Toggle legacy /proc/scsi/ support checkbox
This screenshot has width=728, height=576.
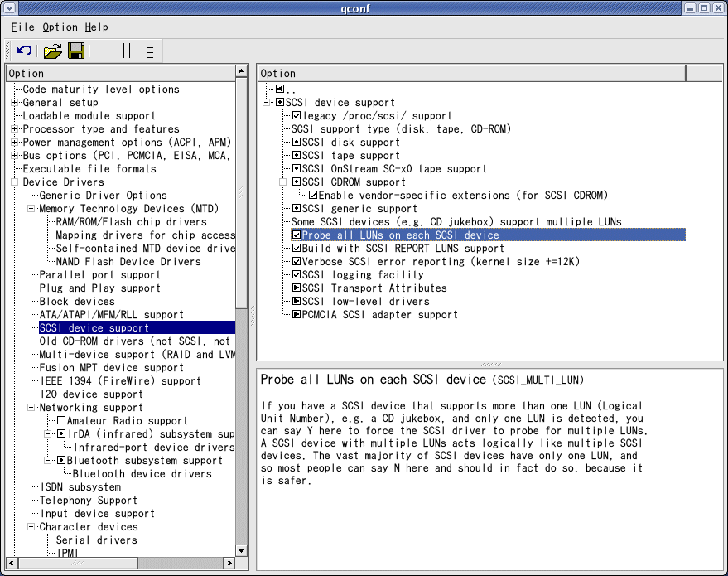tap(297, 115)
